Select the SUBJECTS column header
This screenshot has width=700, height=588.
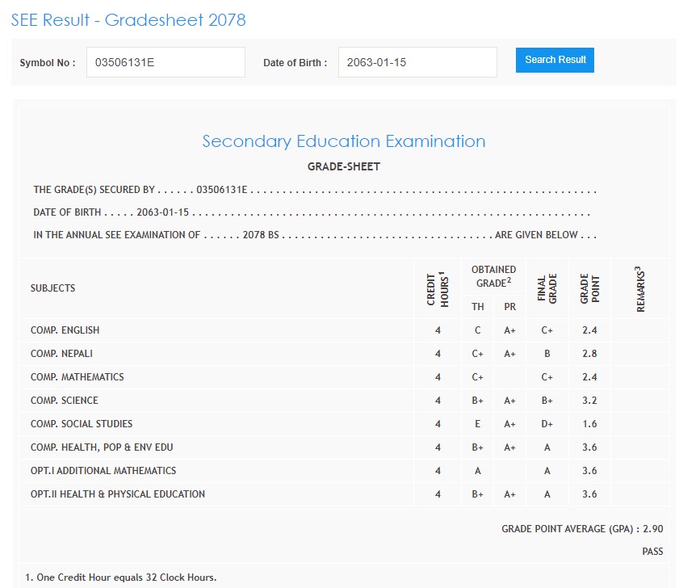point(52,288)
